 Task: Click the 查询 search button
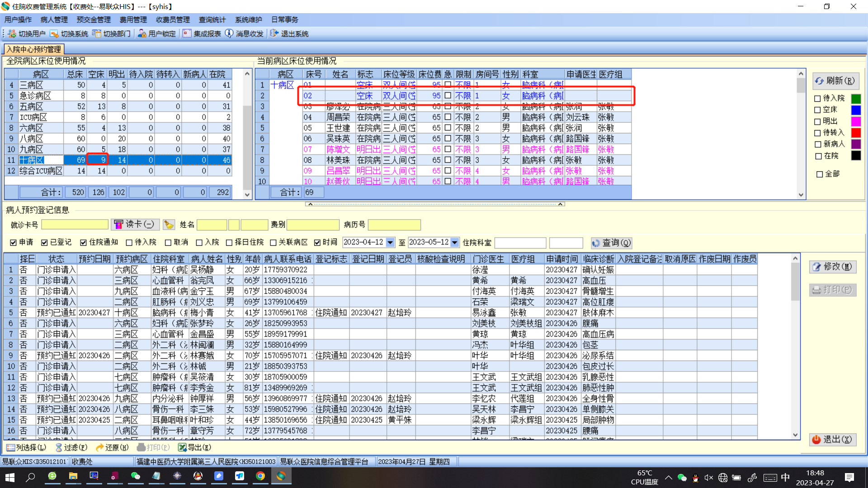pyautogui.click(x=611, y=243)
